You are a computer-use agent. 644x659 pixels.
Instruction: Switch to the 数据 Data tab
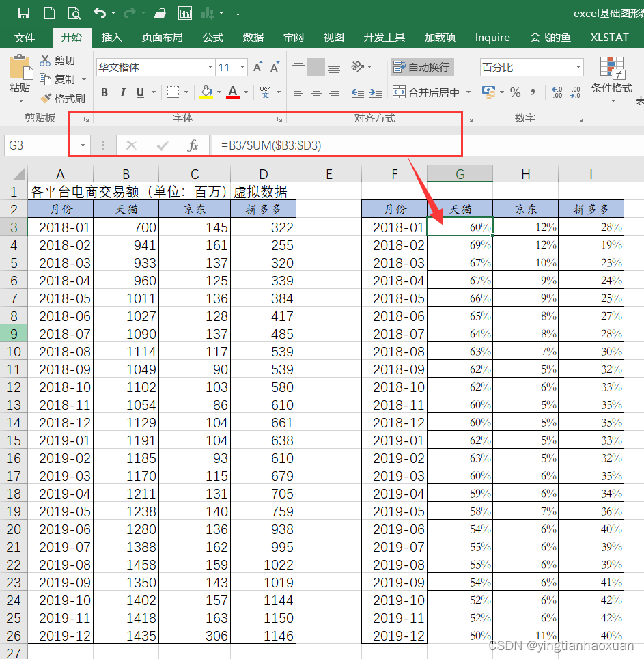tap(253, 38)
